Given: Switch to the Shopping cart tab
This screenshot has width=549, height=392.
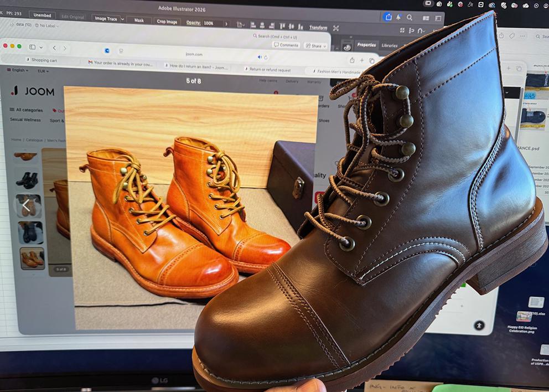Looking at the screenshot, I should coord(44,60).
